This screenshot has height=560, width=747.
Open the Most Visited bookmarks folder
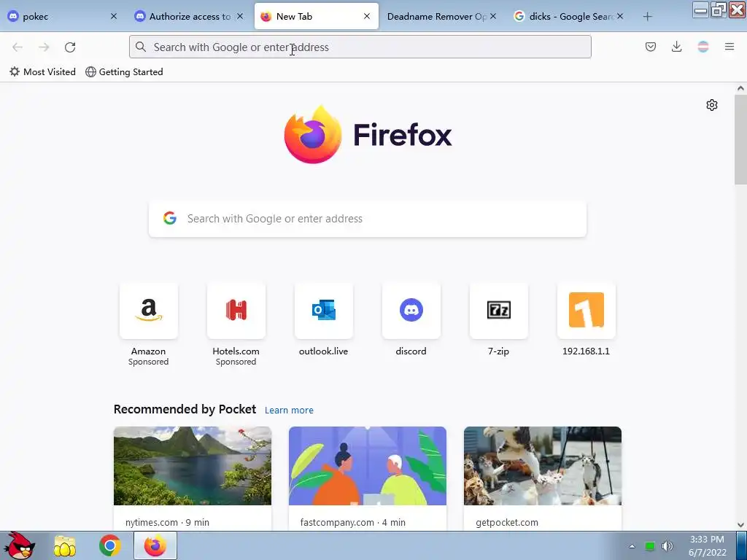42,72
